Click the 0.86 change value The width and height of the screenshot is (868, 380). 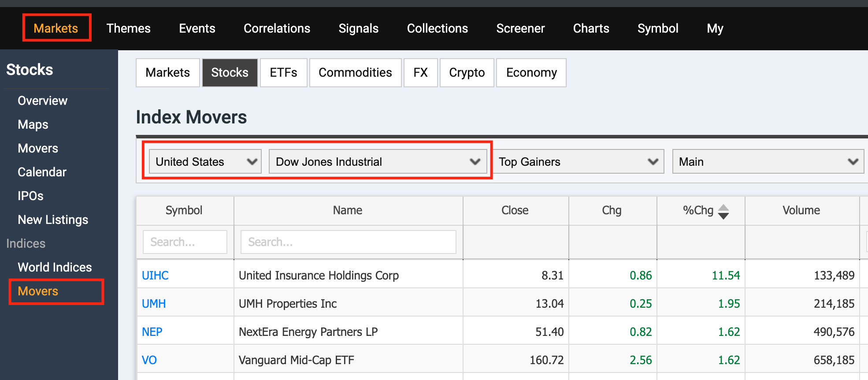tap(641, 276)
